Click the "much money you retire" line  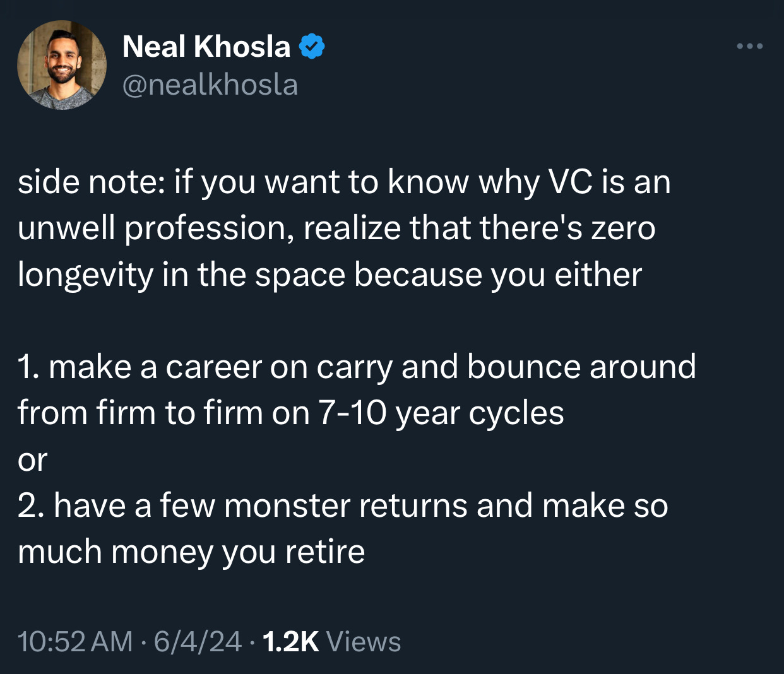click(191, 553)
